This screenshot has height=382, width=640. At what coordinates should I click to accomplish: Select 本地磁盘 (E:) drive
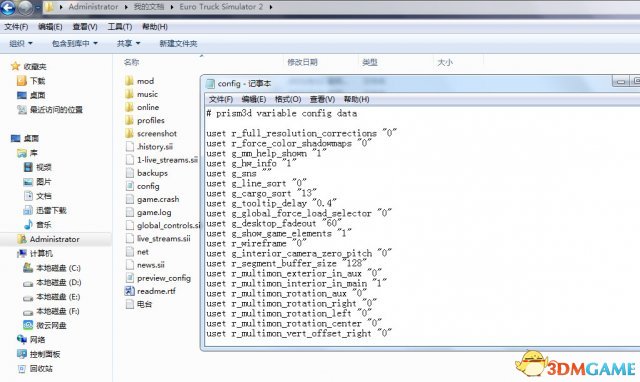coord(58,296)
